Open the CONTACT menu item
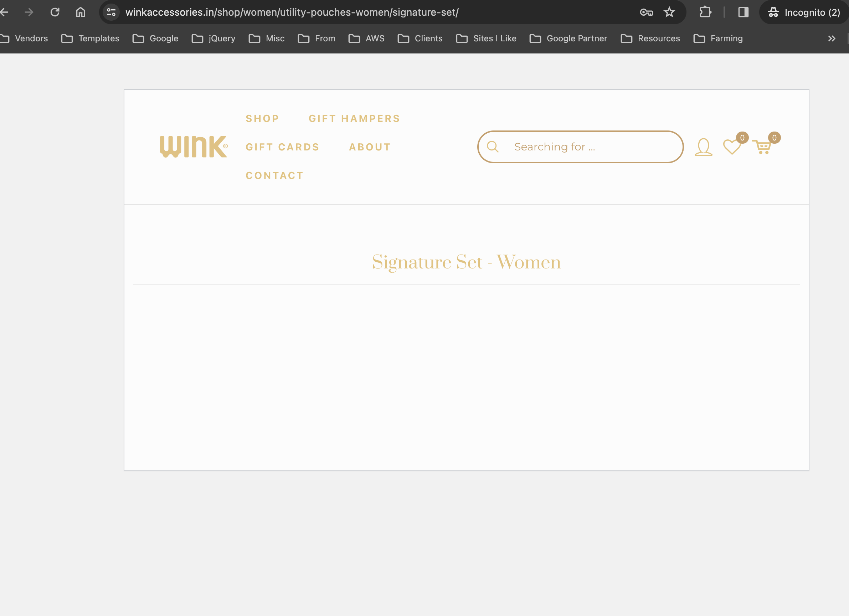Image resolution: width=849 pixels, height=616 pixels. coord(274,176)
